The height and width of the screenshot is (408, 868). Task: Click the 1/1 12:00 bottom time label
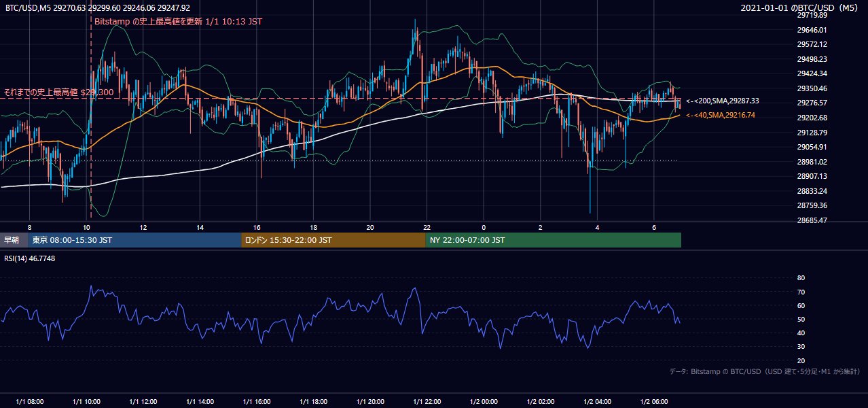click(x=143, y=402)
